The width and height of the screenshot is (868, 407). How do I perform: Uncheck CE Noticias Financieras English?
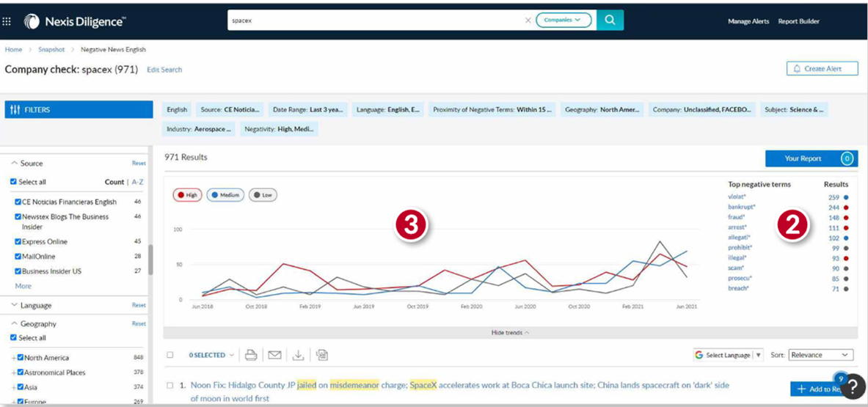(18, 202)
